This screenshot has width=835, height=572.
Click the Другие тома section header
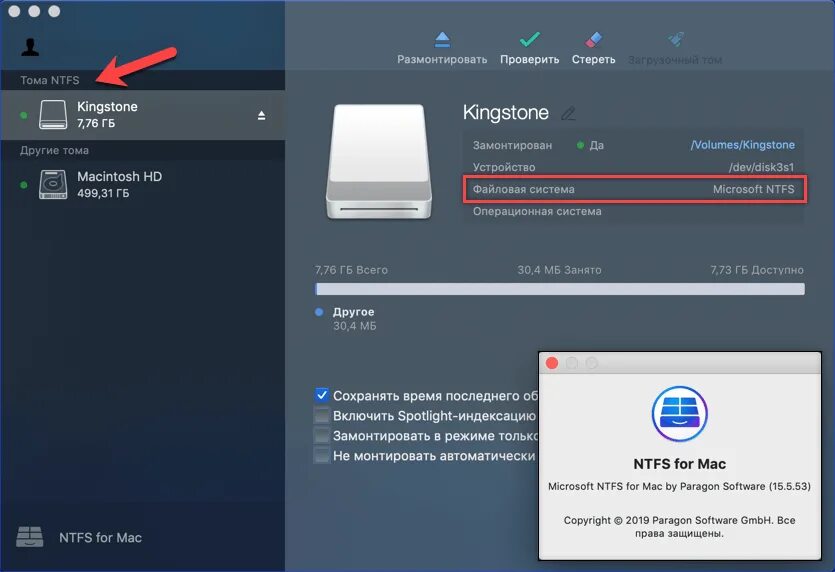click(x=54, y=150)
